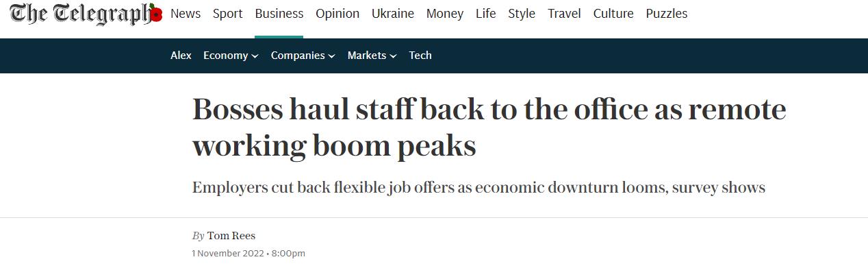868x266 pixels.
Task: Click the article headline about remote working
Action: tap(489, 128)
